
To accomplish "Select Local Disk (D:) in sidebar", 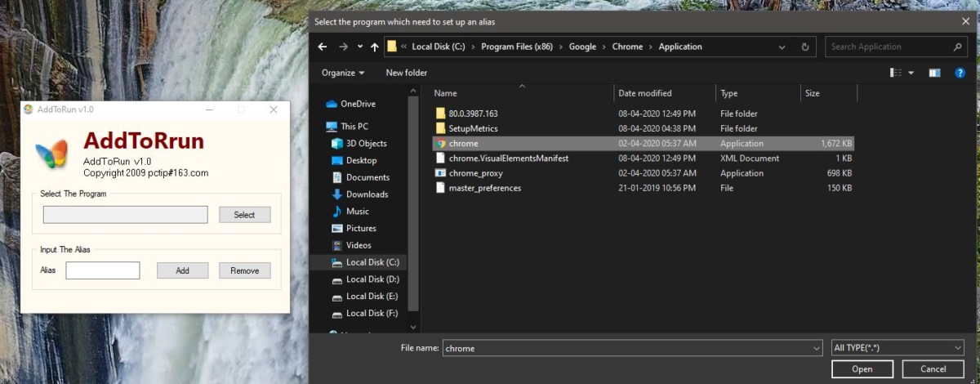I will coord(364,279).
